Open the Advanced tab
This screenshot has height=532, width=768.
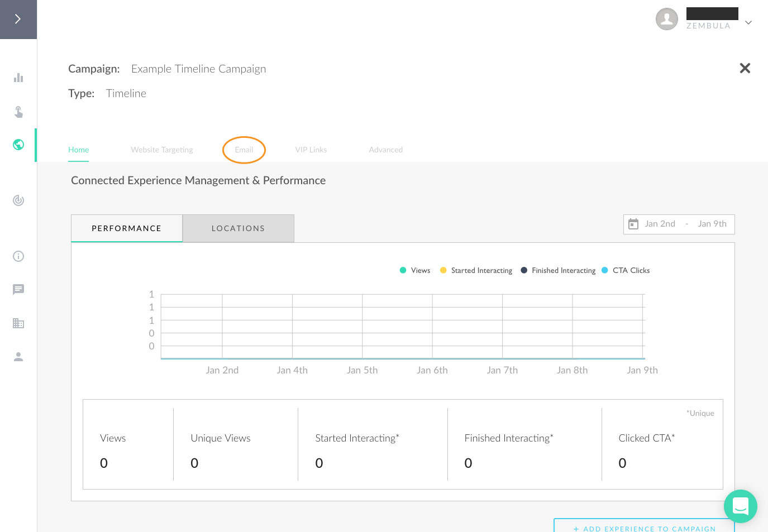tap(386, 150)
